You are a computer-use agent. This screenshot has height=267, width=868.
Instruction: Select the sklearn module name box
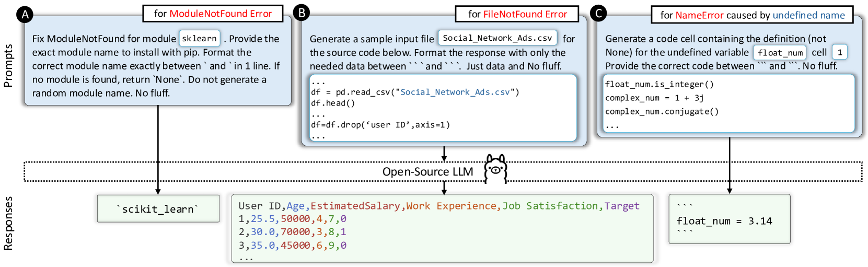click(200, 38)
